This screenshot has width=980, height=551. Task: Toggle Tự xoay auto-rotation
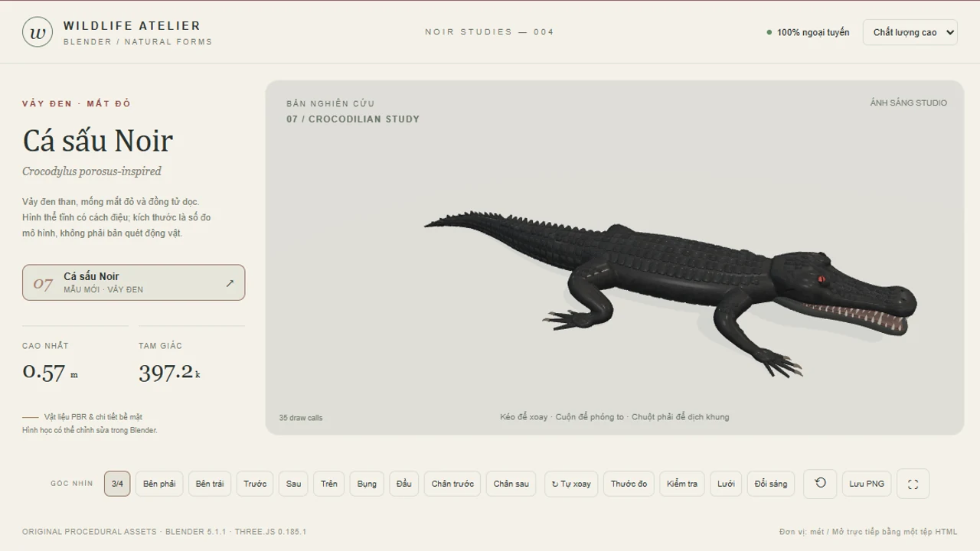pyautogui.click(x=571, y=484)
